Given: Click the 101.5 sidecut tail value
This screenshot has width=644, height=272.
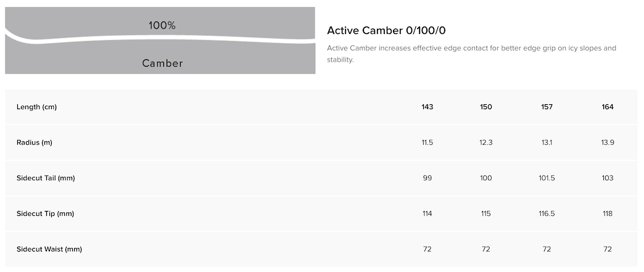Looking at the screenshot, I should (547, 178).
